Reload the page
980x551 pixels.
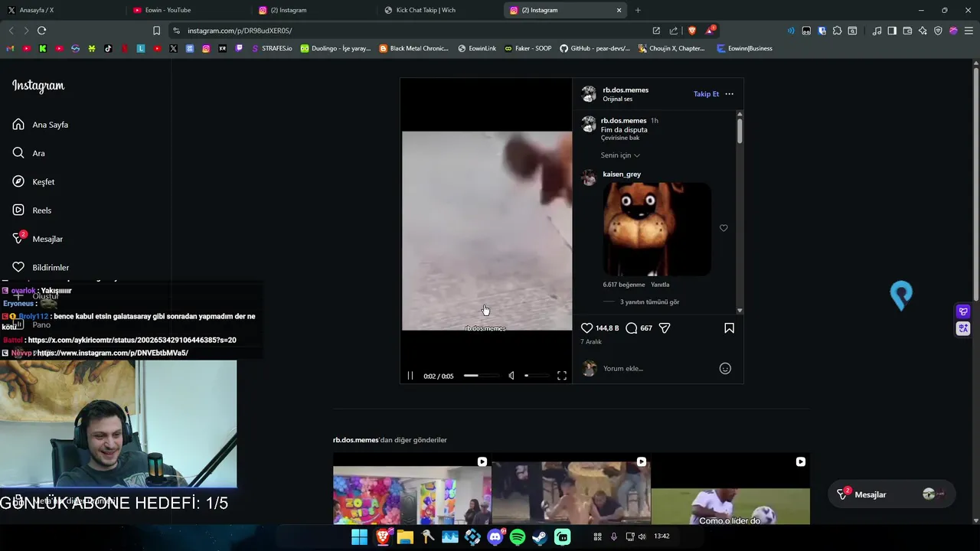[41, 31]
